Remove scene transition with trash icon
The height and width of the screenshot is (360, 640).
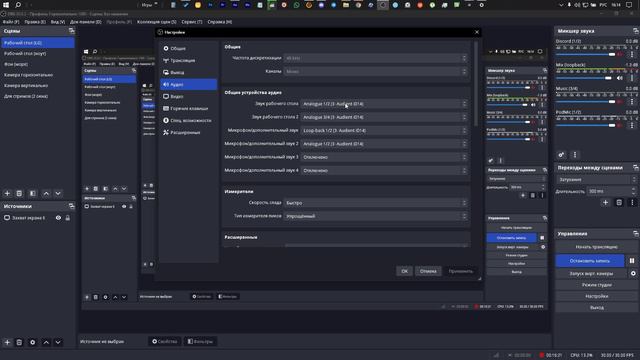tap(619, 202)
